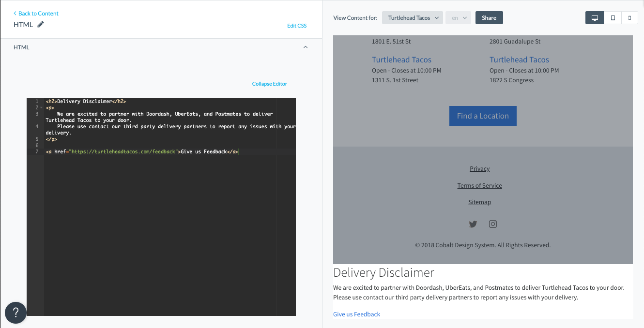Open Edit CSS
The width and height of the screenshot is (644, 328).
[297, 26]
